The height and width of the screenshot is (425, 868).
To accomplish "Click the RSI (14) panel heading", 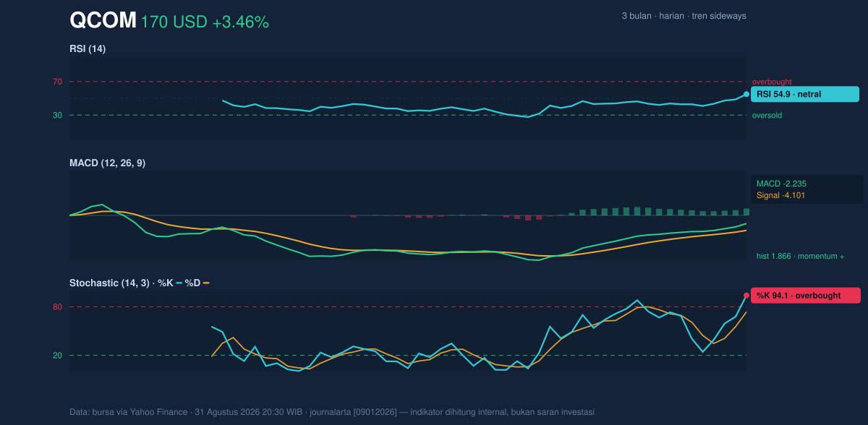I will [x=88, y=48].
